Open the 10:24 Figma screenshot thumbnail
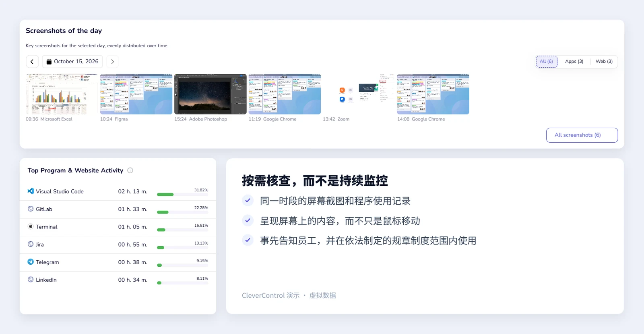The width and height of the screenshot is (644, 334). click(136, 94)
